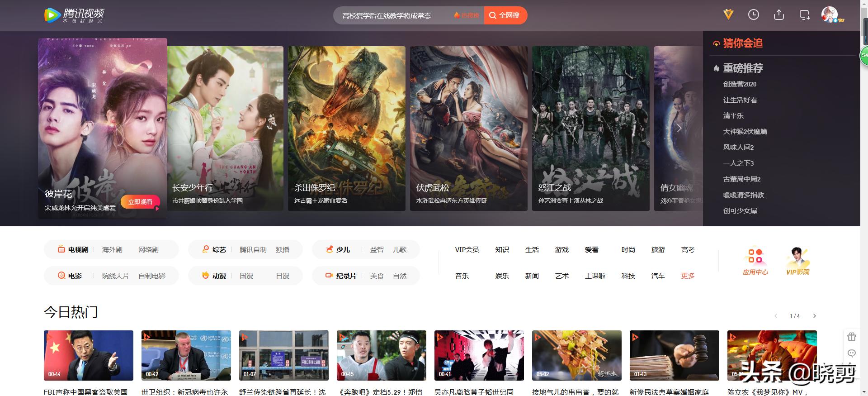The width and height of the screenshot is (868, 396).
Task: Play the 世卫组织 news video thumbnail
Action: pyautogui.click(x=186, y=355)
